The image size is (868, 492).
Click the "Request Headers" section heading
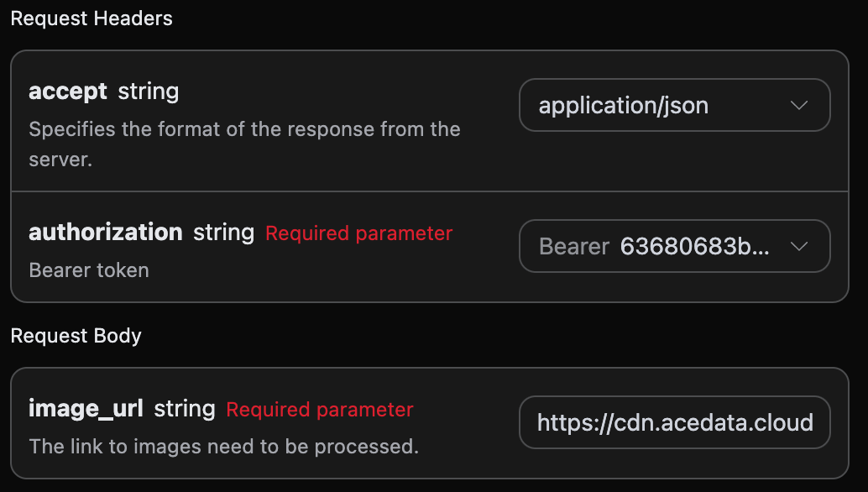point(92,18)
